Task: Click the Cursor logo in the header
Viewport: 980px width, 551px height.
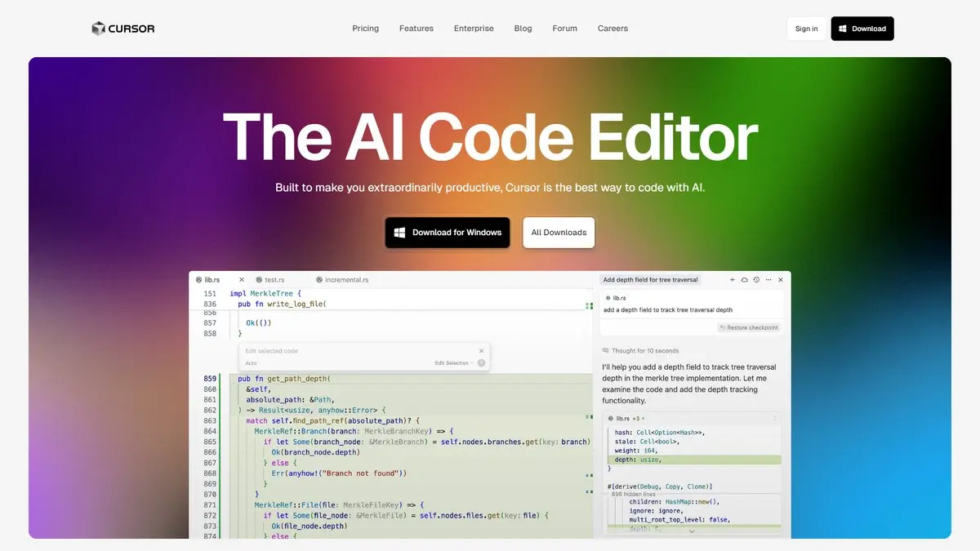Action: coord(123,29)
